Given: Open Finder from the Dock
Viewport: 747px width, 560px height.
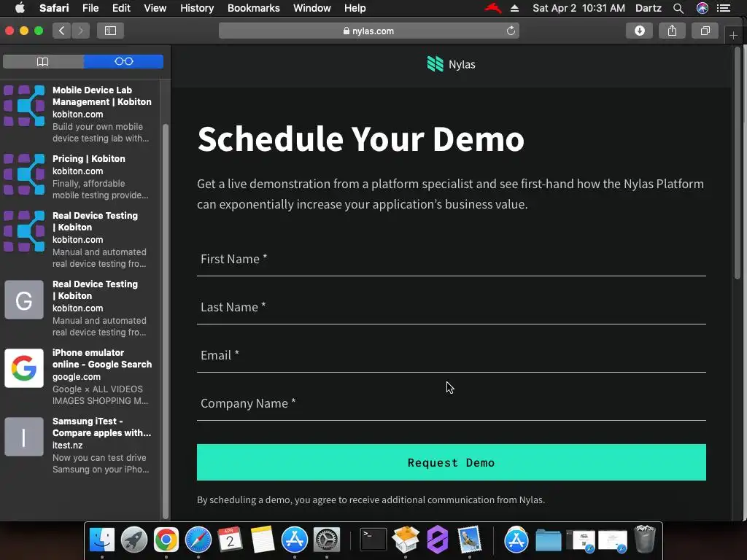Looking at the screenshot, I should click(x=102, y=540).
